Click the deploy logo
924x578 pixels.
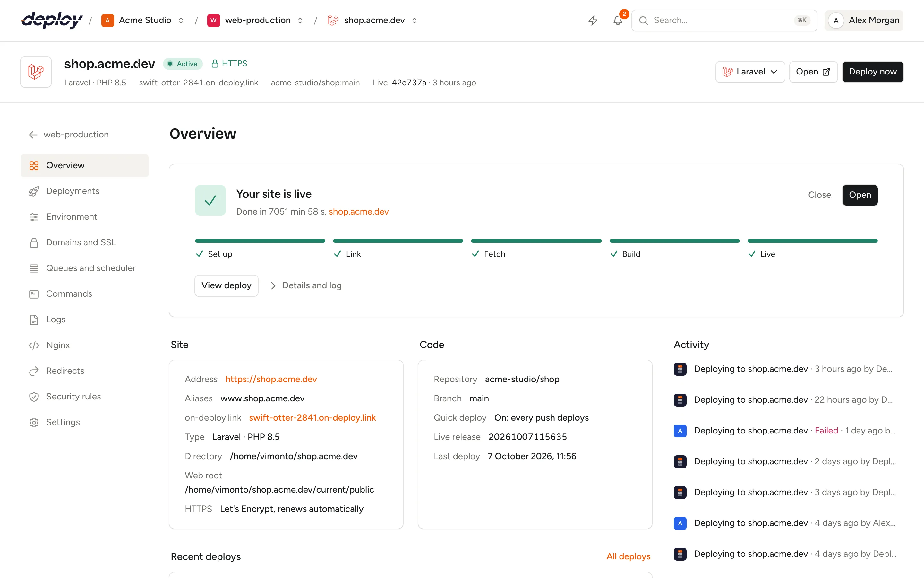52,20
